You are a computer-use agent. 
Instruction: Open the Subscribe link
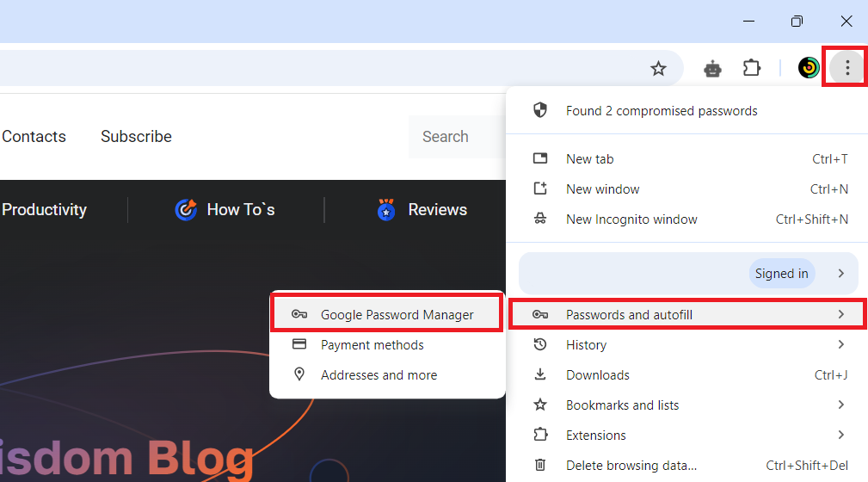pos(136,136)
